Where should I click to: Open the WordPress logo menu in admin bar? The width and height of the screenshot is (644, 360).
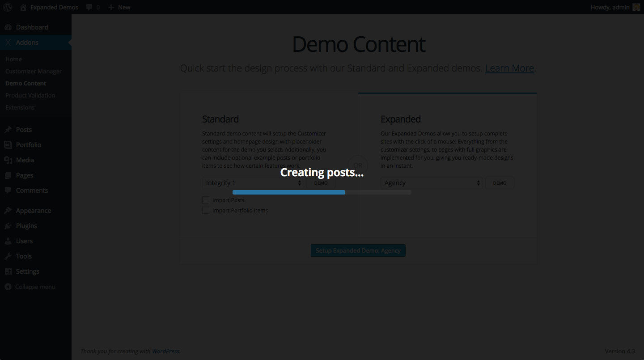pos(7,7)
